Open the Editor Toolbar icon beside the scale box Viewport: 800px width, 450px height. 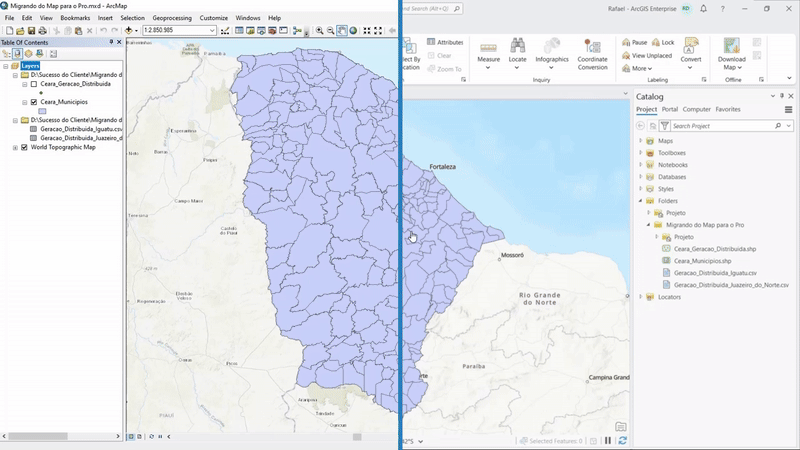225,31
